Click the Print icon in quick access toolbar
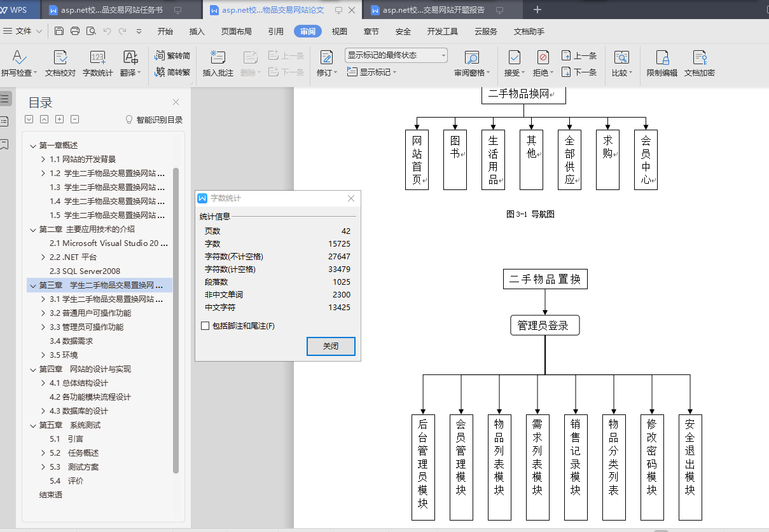The image size is (769, 532). (x=75, y=31)
